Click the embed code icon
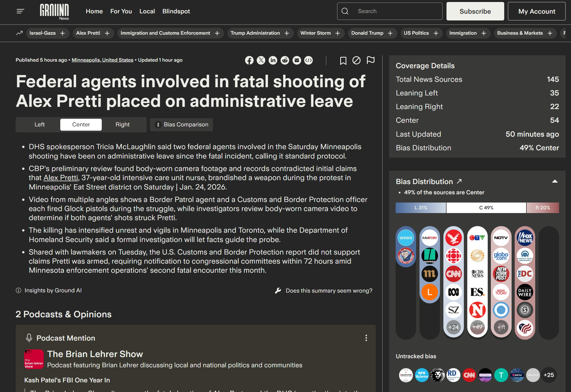Viewport: 571px width, 392px height. (x=308, y=60)
